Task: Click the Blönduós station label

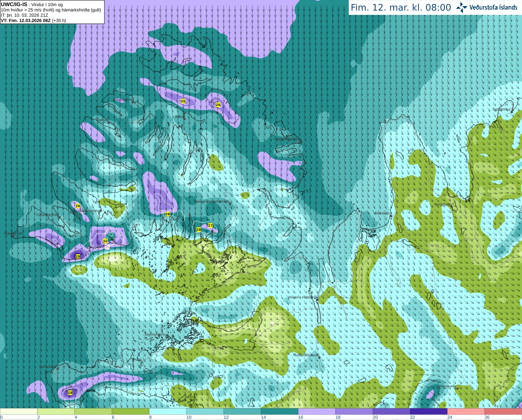Action: pyautogui.click(x=383, y=213)
